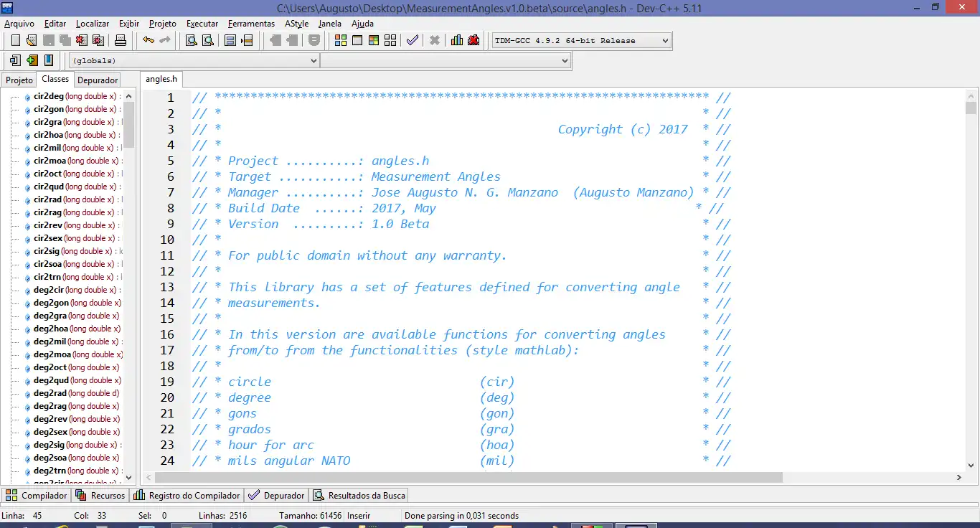The height and width of the screenshot is (528, 980).
Task: Click the Delete Profiling Information icon
Action: [473, 40]
